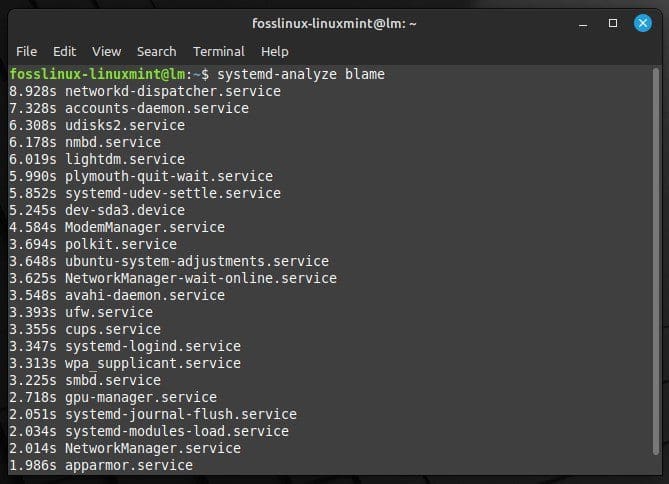Click the udisks2.service line
Screen dimensions: 669x484
[97, 125]
